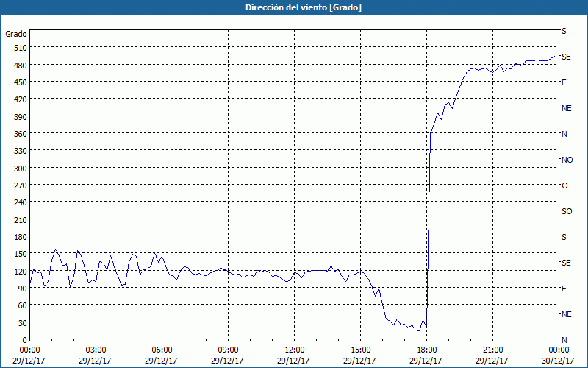
Task: Click the chart title 'Dirección del viento [Grado]'
Action: (304, 7)
